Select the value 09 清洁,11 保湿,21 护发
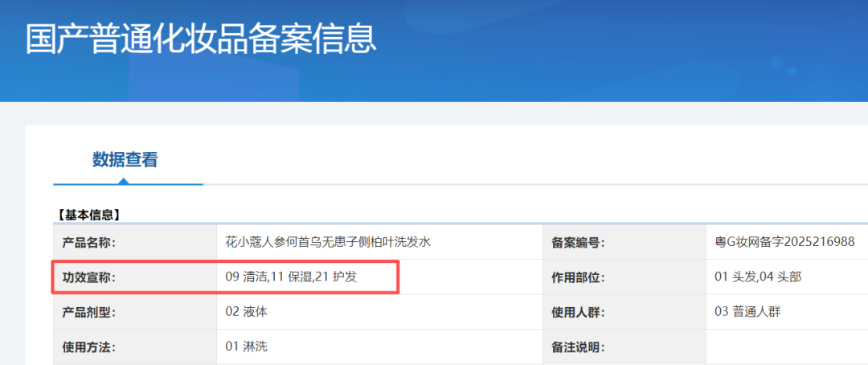 [291, 277]
